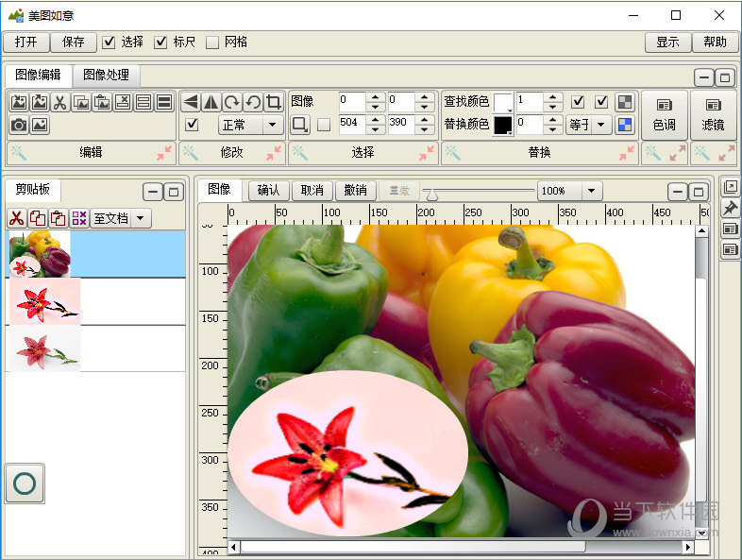The width and height of the screenshot is (742, 560).
Task: Uncheck the 选择 checkbox in top bar
Action: (x=109, y=42)
